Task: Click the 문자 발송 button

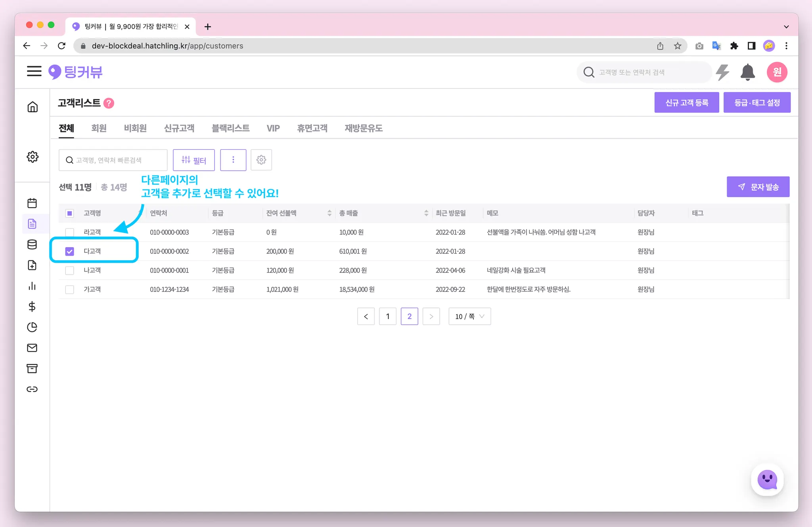Action: (758, 187)
